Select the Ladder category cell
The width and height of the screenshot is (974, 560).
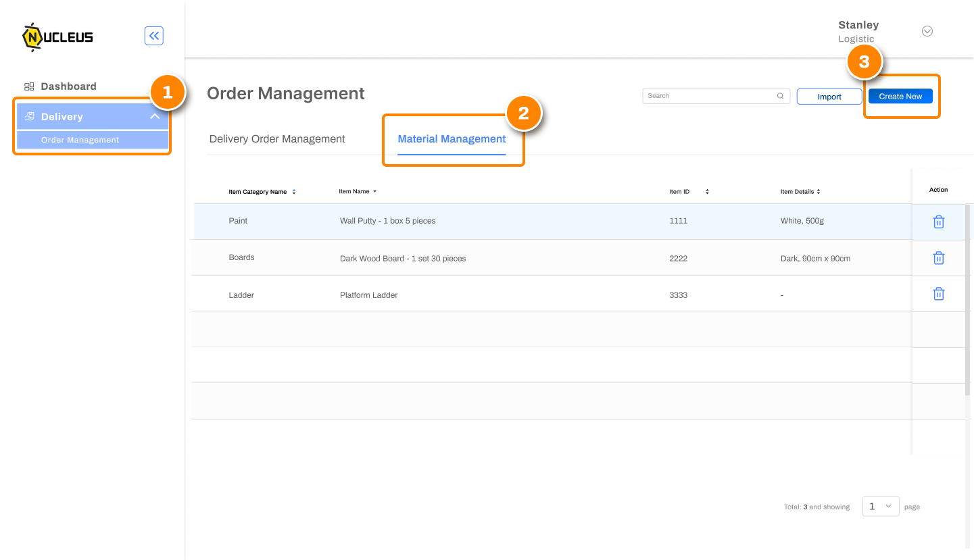point(241,295)
